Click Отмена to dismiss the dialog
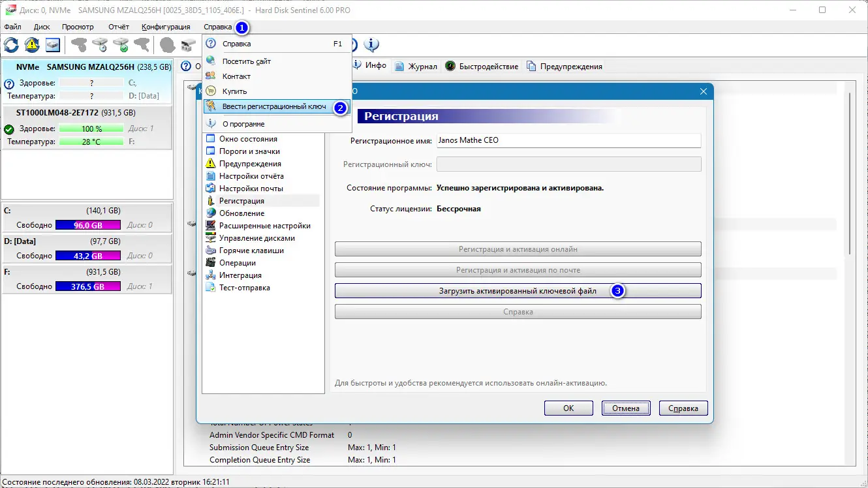The width and height of the screenshot is (868, 488). tap(625, 408)
